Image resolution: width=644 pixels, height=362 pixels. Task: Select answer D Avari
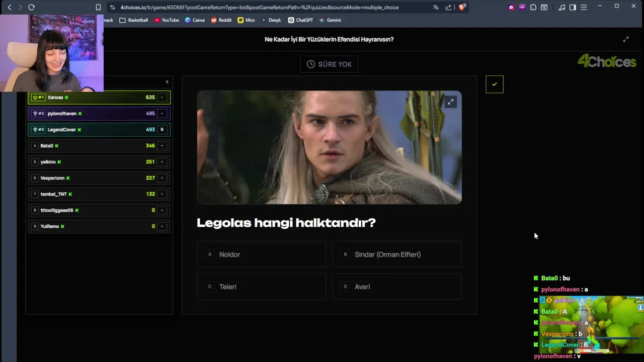397,287
